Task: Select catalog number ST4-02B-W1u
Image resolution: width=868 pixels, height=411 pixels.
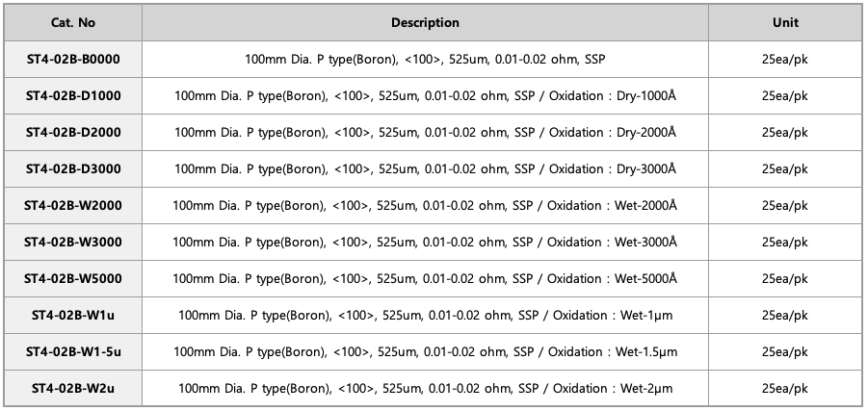Action: (73, 315)
